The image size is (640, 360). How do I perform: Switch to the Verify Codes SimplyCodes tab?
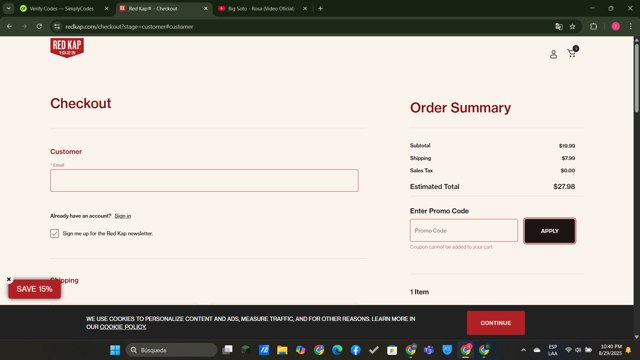(x=61, y=9)
